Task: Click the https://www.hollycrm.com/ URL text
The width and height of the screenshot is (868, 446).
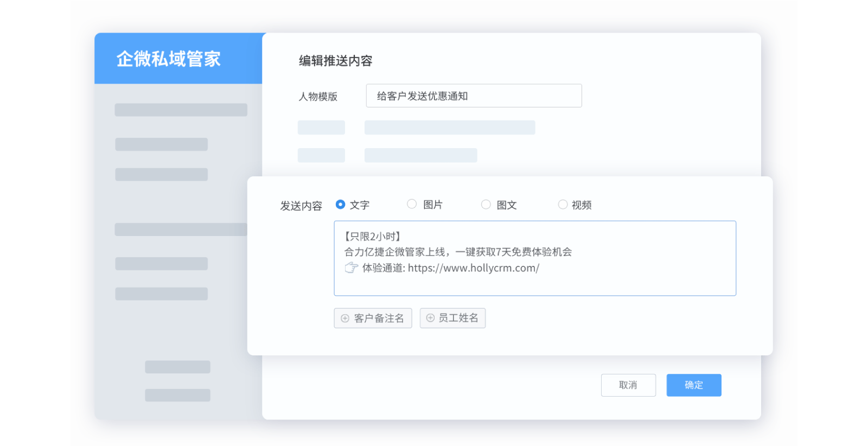Action: [x=474, y=268]
